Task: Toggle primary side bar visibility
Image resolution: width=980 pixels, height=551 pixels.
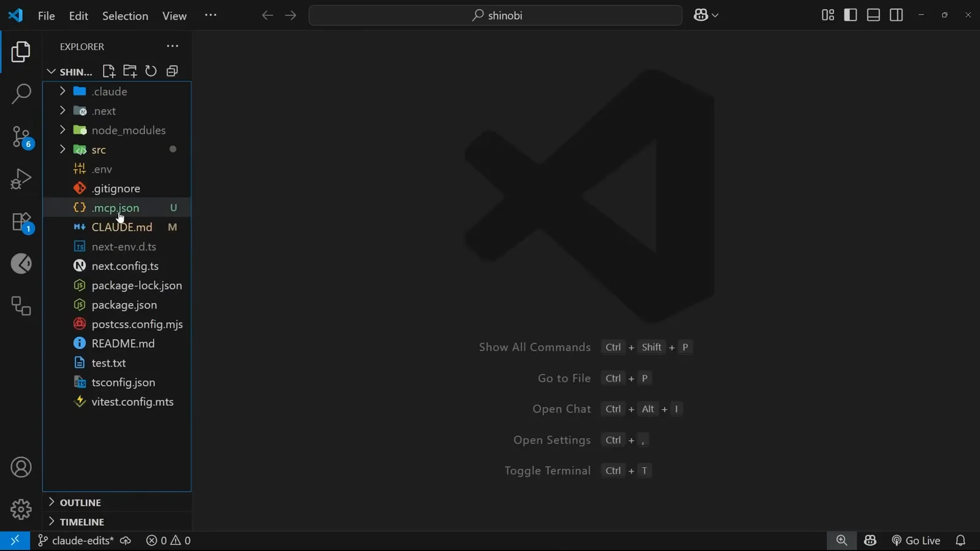Action: coord(850,15)
